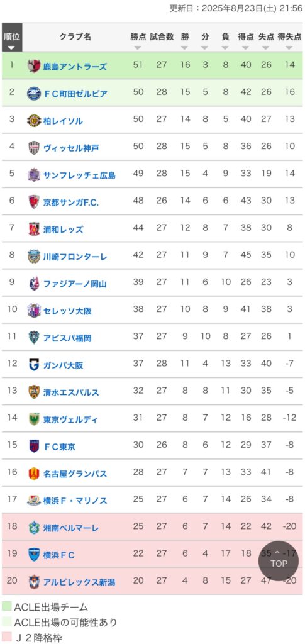Click the Vissel Kobe crest icon
The image size is (305, 644).
[34, 147]
